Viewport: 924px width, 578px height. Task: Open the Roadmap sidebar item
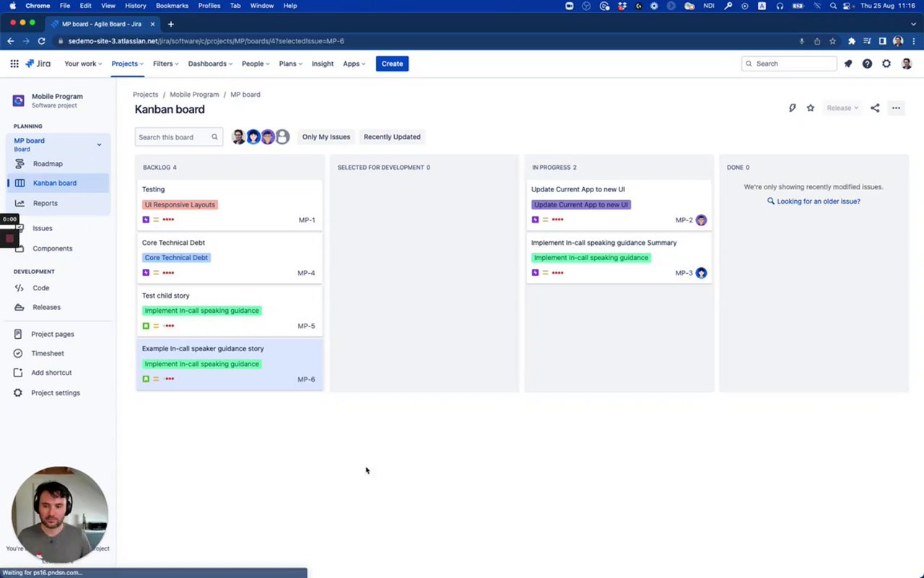[x=58, y=164]
